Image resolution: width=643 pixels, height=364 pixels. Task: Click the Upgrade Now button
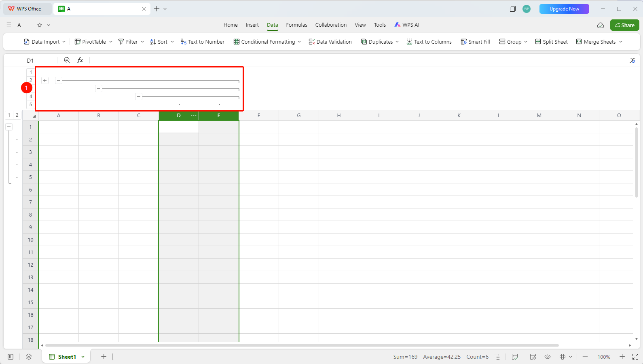coord(564,9)
